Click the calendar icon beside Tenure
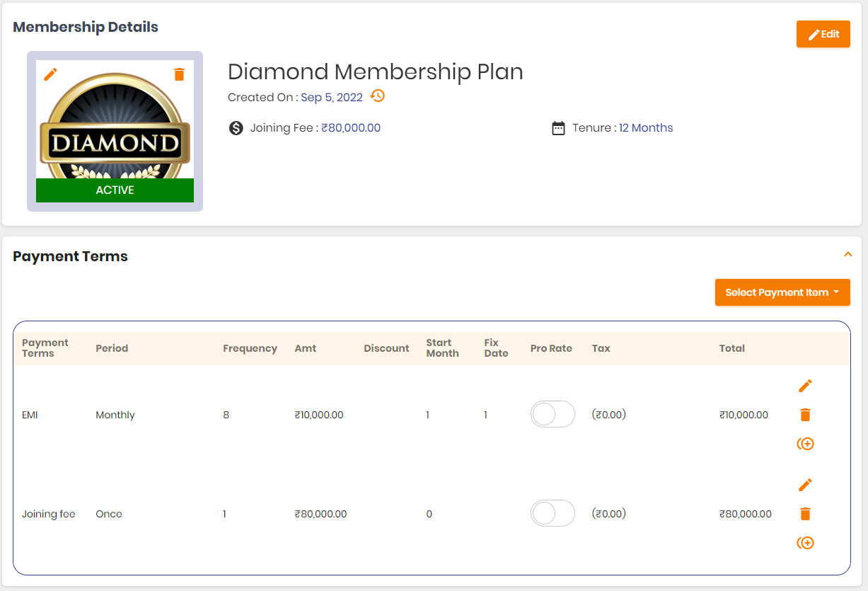The image size is (868, 591). [x=558, y=128]
